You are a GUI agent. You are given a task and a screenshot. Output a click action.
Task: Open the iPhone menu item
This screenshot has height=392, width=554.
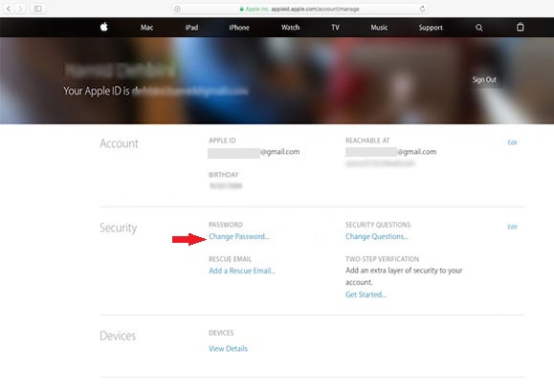tap(239, 28)
